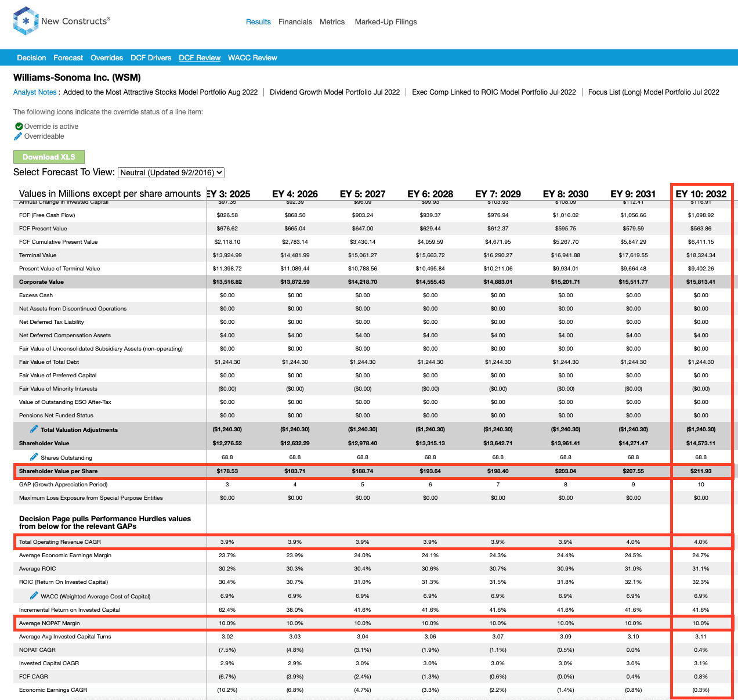738x700 pixels.
Task: Click the Average Avg Invested Capital Turns label
Action: [65, 637]
